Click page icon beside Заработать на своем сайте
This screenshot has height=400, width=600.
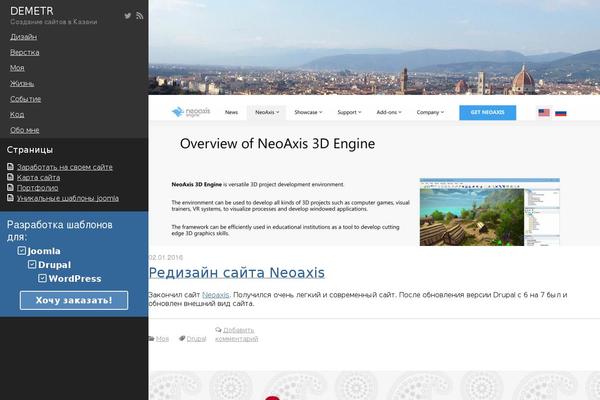10,167
